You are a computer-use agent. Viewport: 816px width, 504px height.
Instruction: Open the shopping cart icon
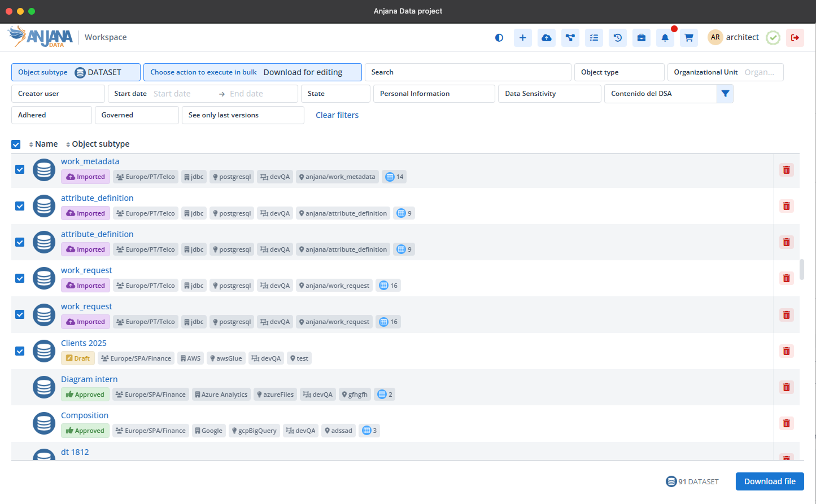pyautogui.click(x=689, y=38)
